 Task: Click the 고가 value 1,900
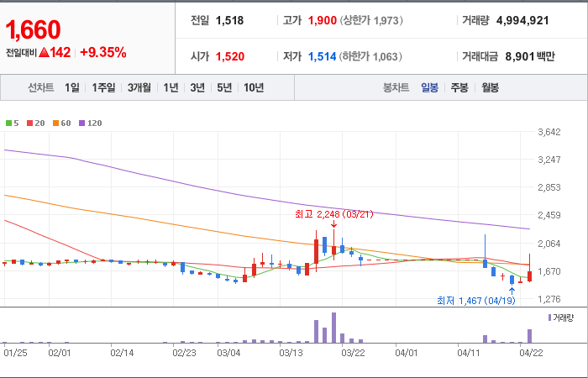point(322,20)
